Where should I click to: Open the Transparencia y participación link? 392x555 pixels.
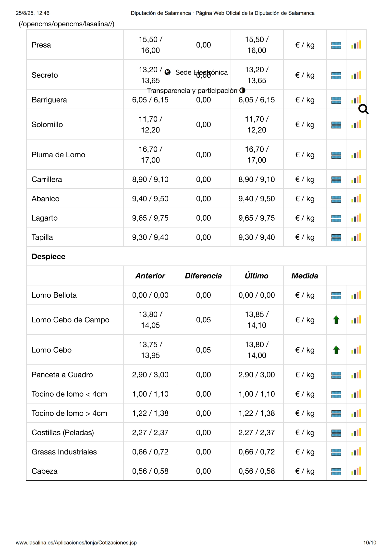tap(192, 91)
